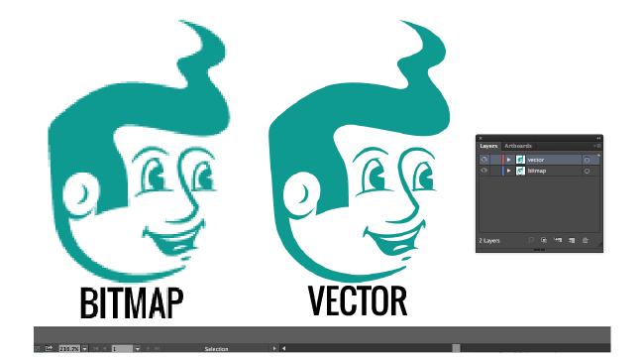The image size is (644, 357).
Task: Toggle lock column for vector layer
Action: click(495, 160)
